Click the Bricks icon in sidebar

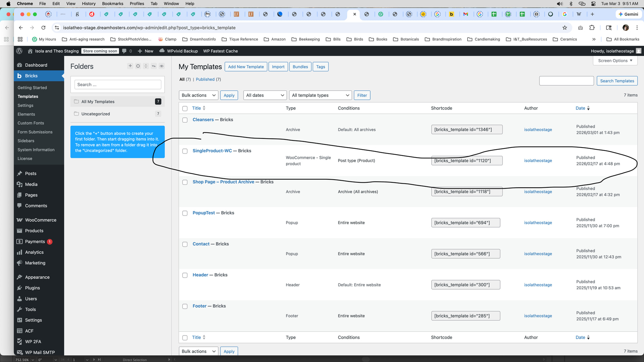(19, 76)
